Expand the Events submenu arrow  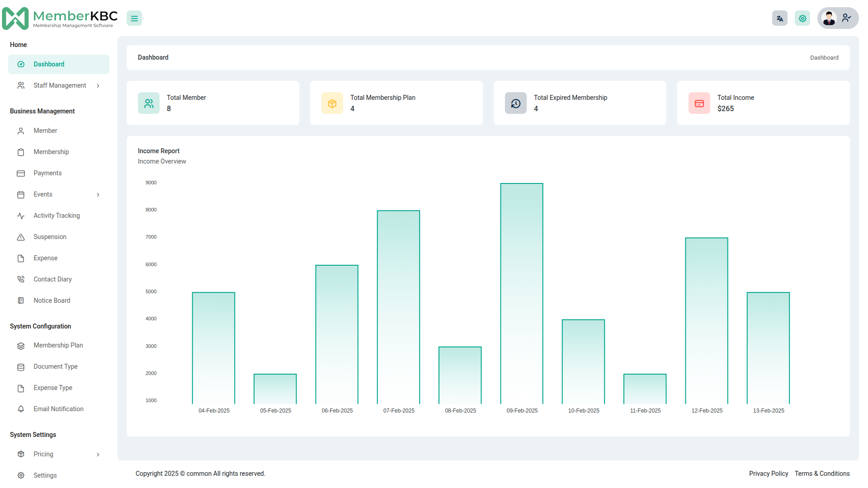98,195
